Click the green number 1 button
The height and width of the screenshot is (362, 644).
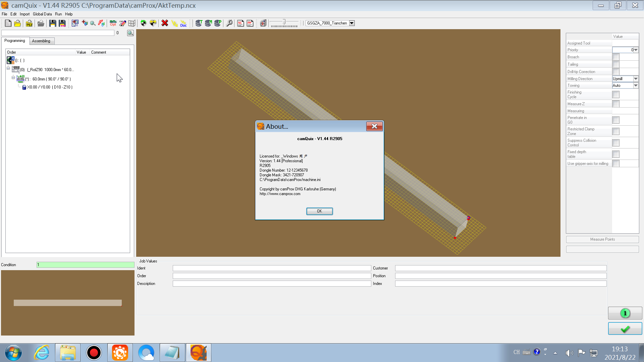(x=625, y=313)
